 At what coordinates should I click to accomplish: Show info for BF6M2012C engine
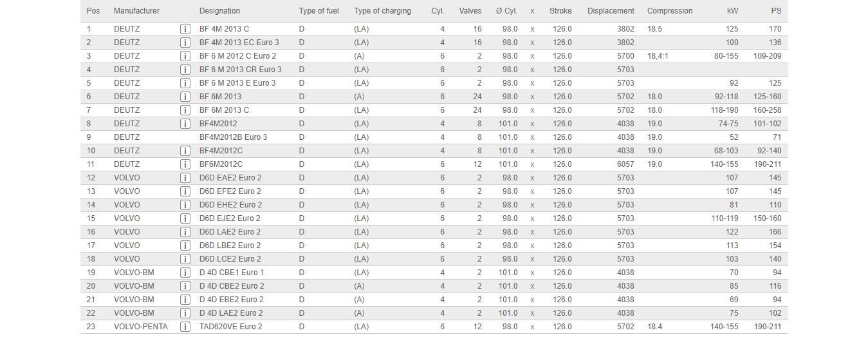(185, 164)
